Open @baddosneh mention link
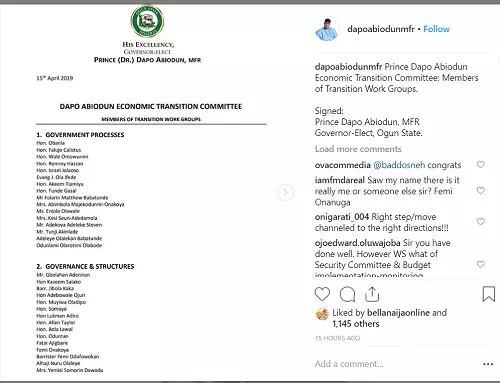The height and width of the screenshot is (383, 500). tap(399, 165)
